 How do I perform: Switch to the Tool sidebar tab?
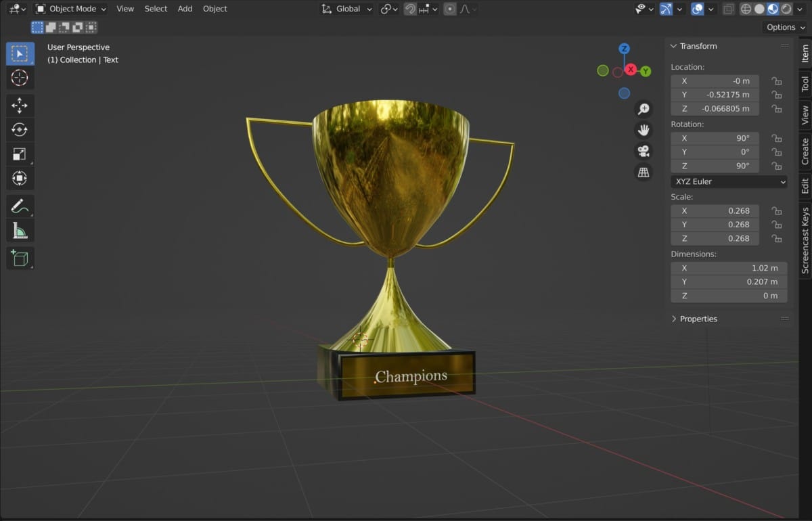pyautogui.click(x=805, y=84)
